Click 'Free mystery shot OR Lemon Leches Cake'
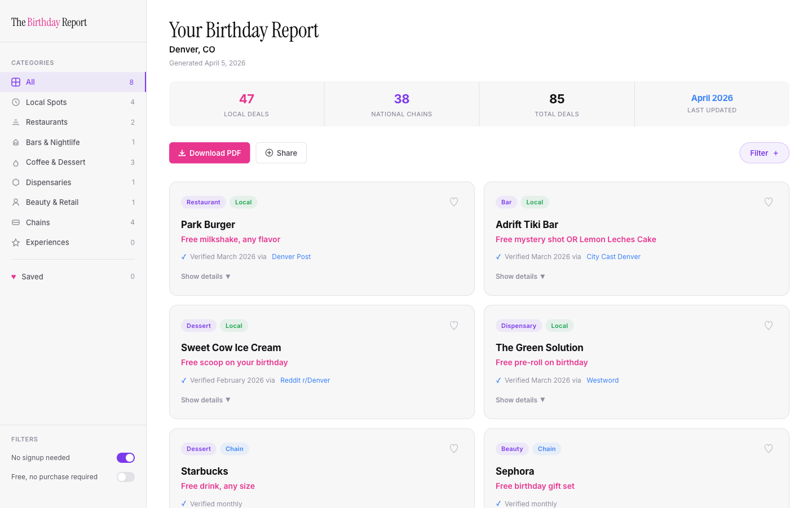Image resolution: width=812 pixels, height=508 pixels. click(x=576, y=239)
